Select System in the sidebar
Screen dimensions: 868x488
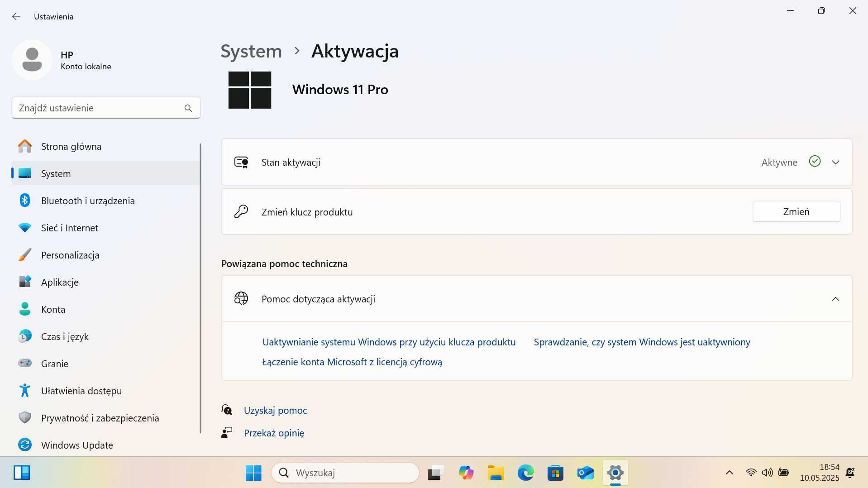(x=105, y=173)
